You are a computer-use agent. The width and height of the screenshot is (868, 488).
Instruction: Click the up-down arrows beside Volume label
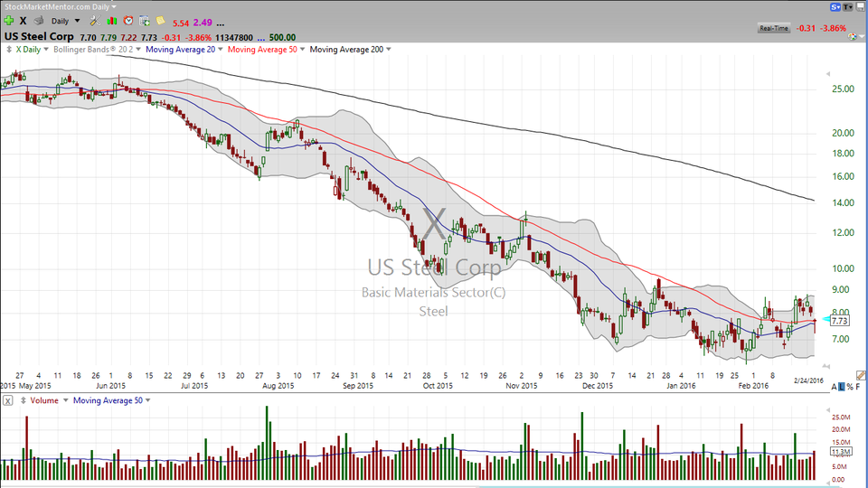(x=24, y=400)
